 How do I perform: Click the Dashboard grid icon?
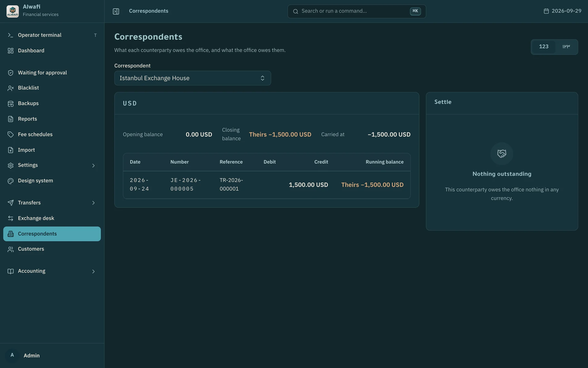pyautogui.click(x=10, y=51)
